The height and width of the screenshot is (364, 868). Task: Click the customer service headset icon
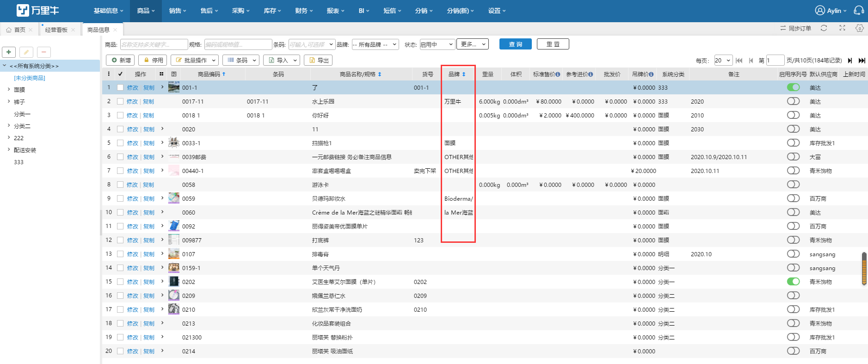click(x=859, y=10)
